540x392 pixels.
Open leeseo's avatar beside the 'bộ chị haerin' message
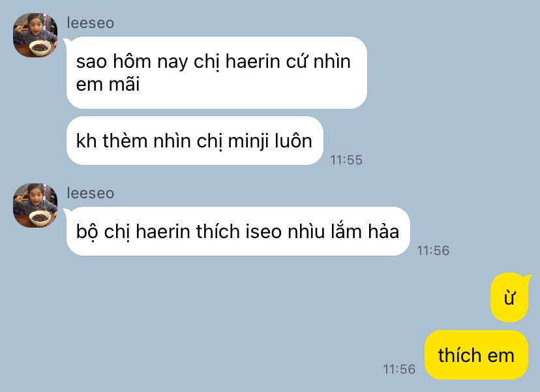tap(35, 205)
